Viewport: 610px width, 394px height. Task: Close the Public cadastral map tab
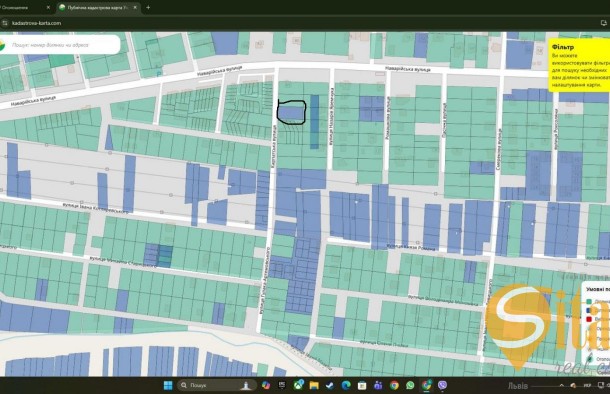135,7
